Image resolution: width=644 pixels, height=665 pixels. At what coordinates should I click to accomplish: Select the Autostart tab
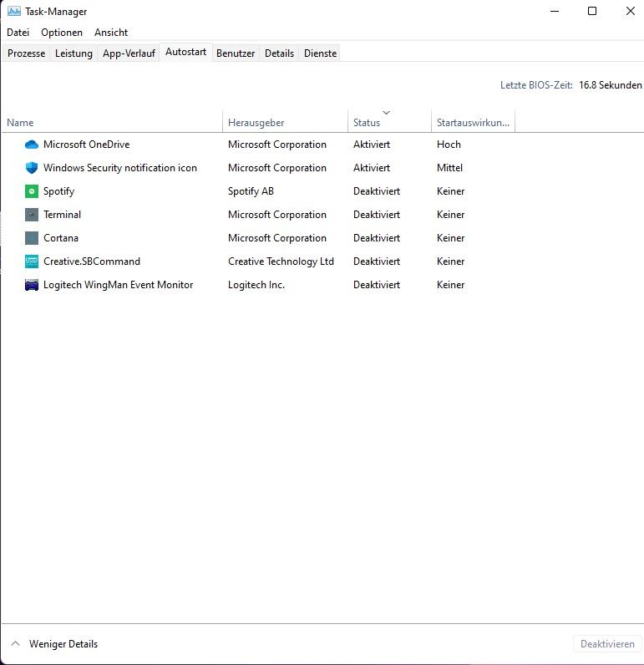click(185, 52)
